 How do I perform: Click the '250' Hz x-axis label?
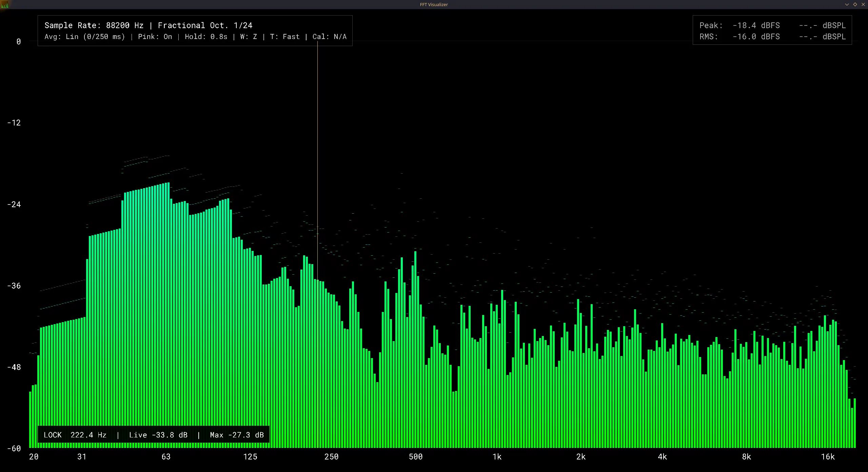[x=331, y=457]
